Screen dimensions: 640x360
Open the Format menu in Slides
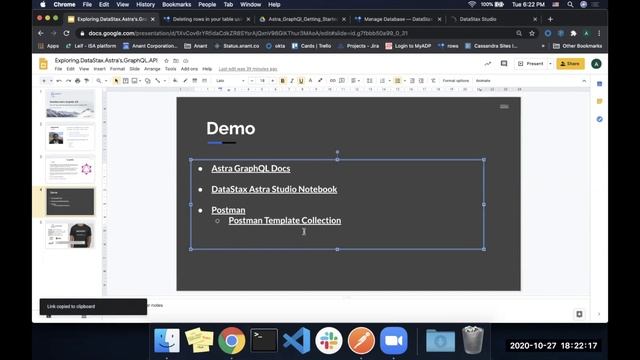coord(117,69)
